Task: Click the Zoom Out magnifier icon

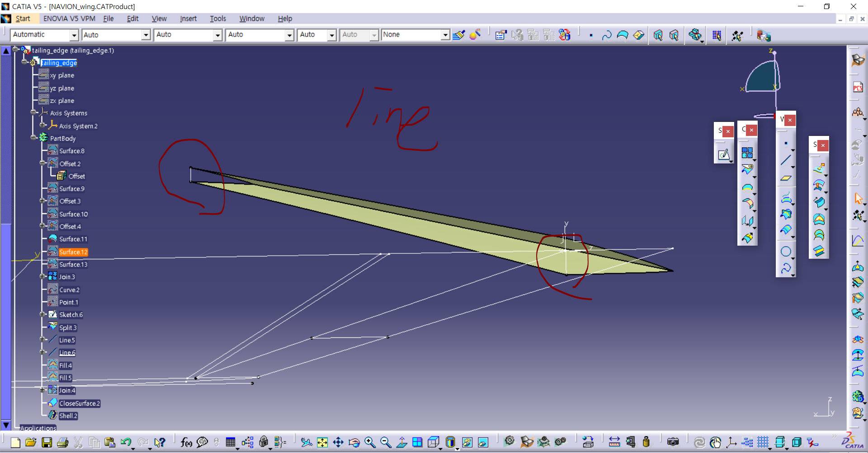Action: (x=386, y=442)
